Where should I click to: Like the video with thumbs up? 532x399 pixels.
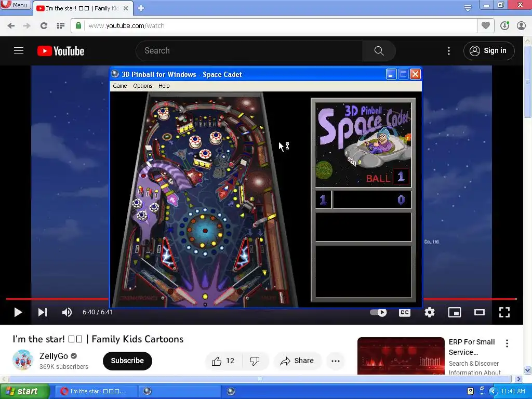click(223, 361)
